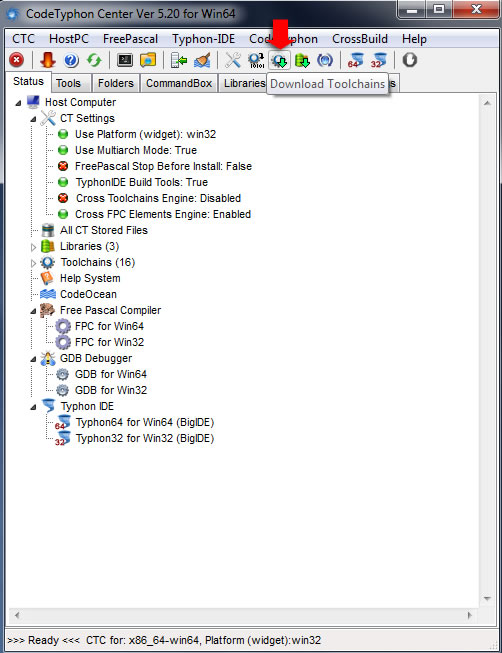
Task: Launch Typhon 64 with tornado icon
Action: 355,60
